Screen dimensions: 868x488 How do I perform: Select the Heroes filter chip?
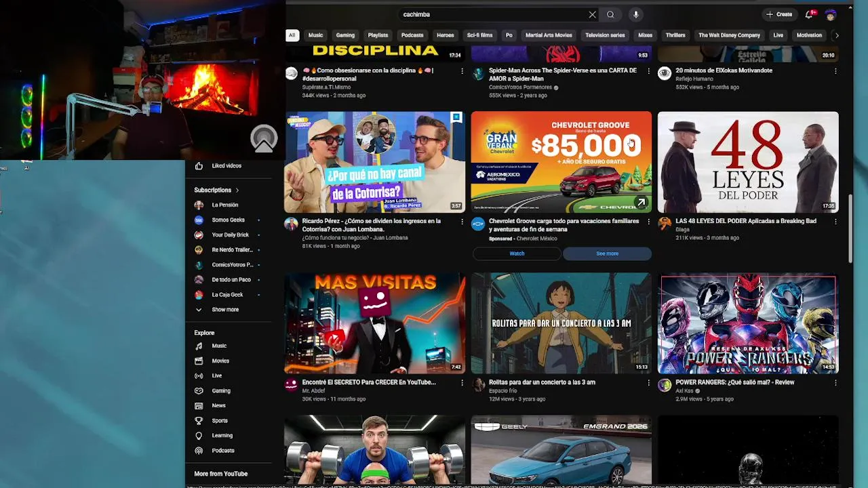(x=446, y=35)
